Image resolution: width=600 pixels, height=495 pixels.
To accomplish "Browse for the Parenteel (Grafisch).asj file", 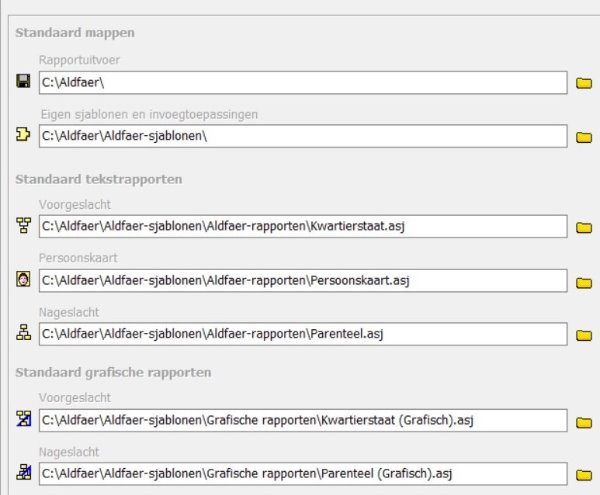I will coord(585,474).
